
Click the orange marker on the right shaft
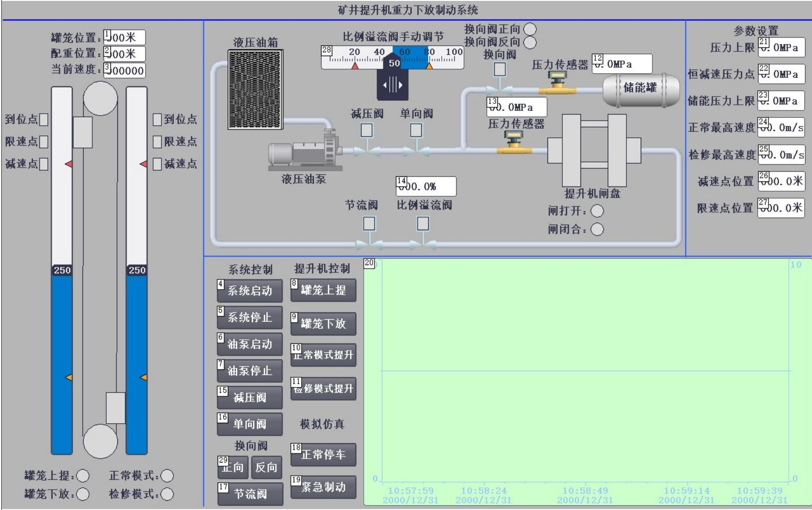tap(144, 377)
